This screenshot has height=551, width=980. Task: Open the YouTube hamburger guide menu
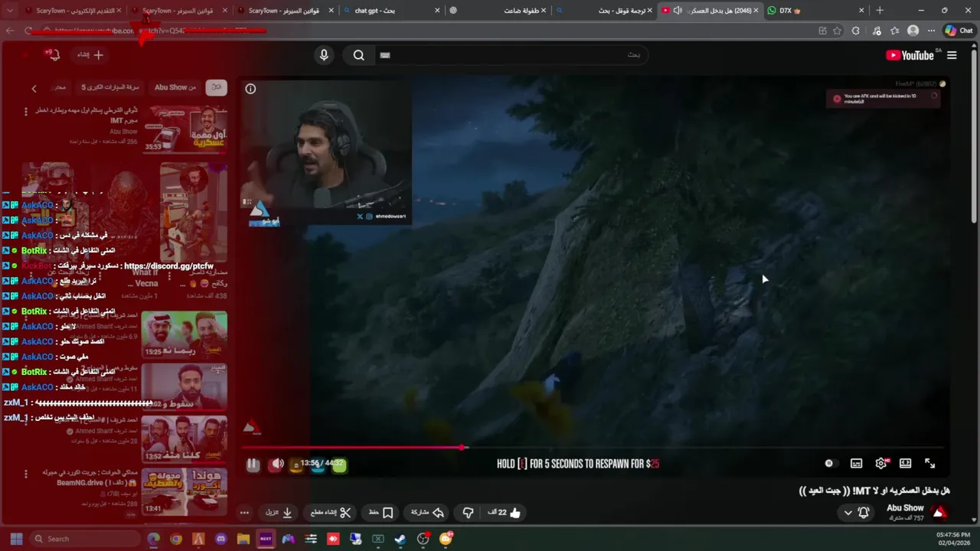[x=952, y=55]
